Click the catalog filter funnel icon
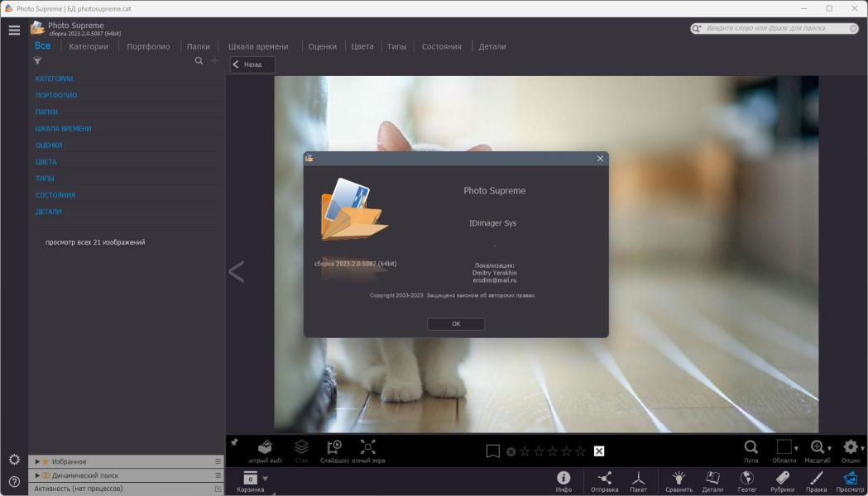868x496 pixels. tap(37, 61)
